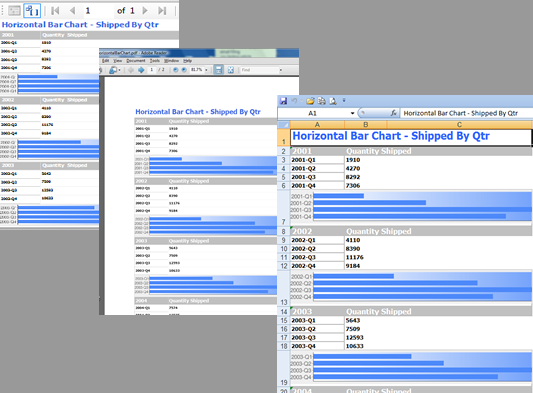Click Save icon in Excel quick access toolbar
This screenshot has height=393, width=533.
pyautogui.click(x=283, y=101)
